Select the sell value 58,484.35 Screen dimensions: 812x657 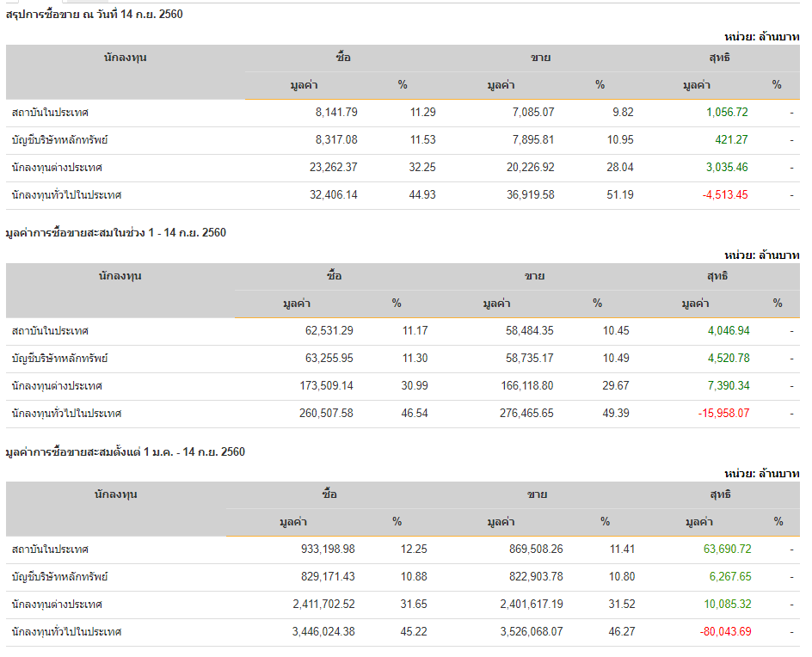point(530,331)
